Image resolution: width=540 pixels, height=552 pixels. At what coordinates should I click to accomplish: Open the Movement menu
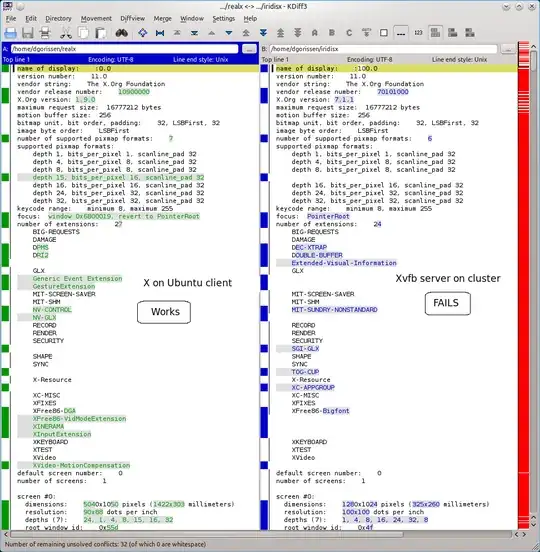pyautogui.click(x=96, y=18)
